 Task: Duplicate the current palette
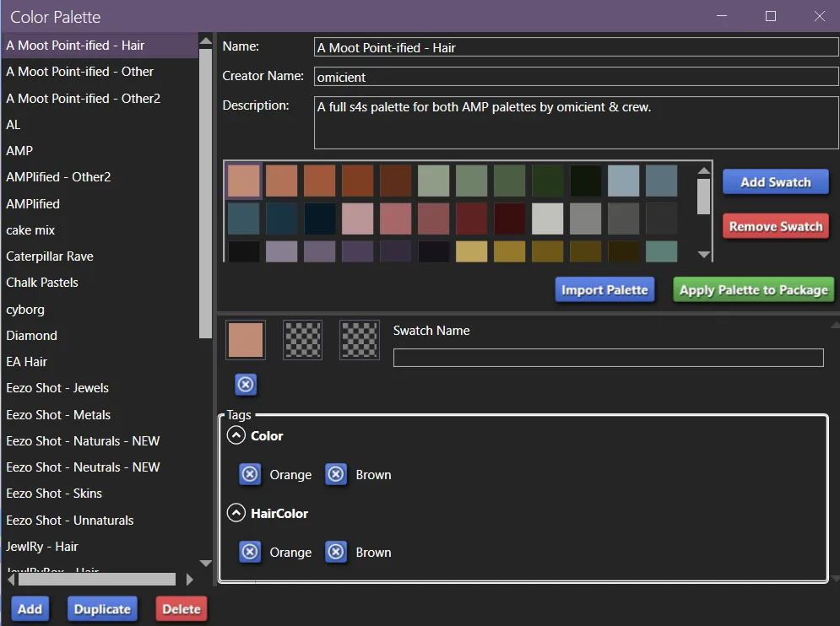pos(102,608)
